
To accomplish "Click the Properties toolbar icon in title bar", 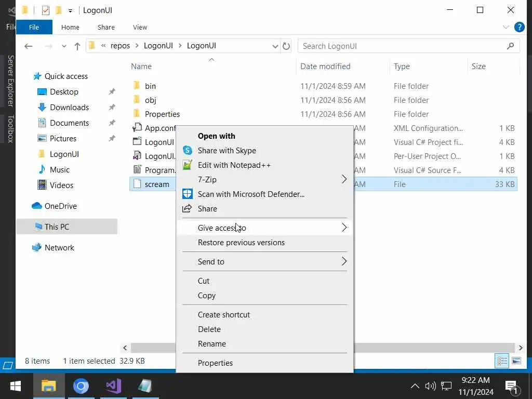I will click(x=46, y=10).
